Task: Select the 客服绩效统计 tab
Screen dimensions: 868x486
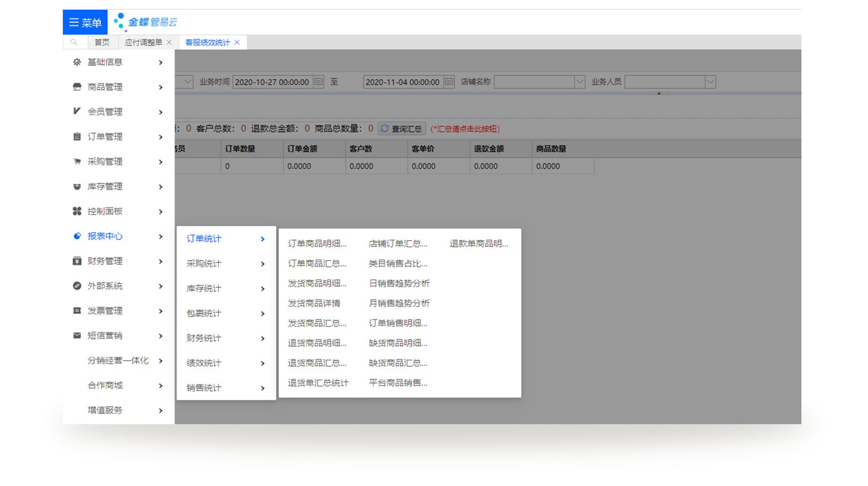Action: pyautogui.click(x=207, y=42)
